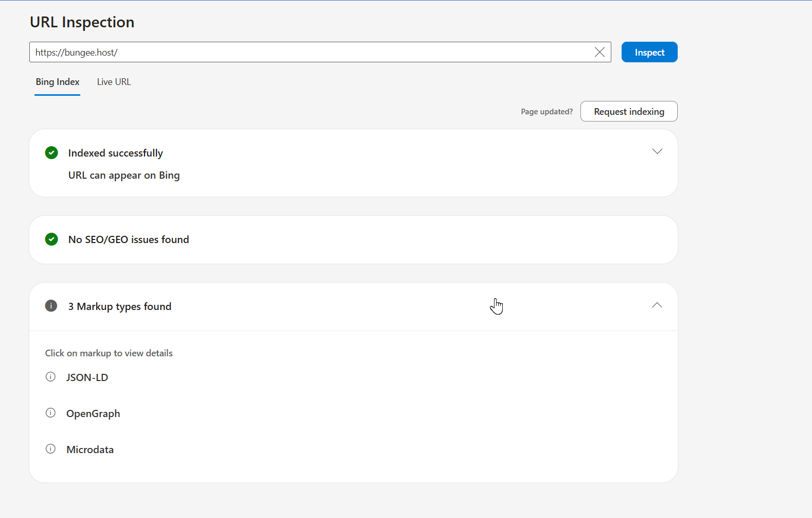812x518 pixels.
Task: Click the No SEO/GEO issues found text
Action: click(x=129, y=239)
